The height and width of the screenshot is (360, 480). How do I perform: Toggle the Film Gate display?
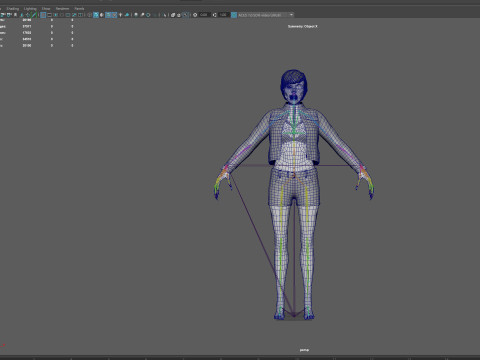pos(49,15)
